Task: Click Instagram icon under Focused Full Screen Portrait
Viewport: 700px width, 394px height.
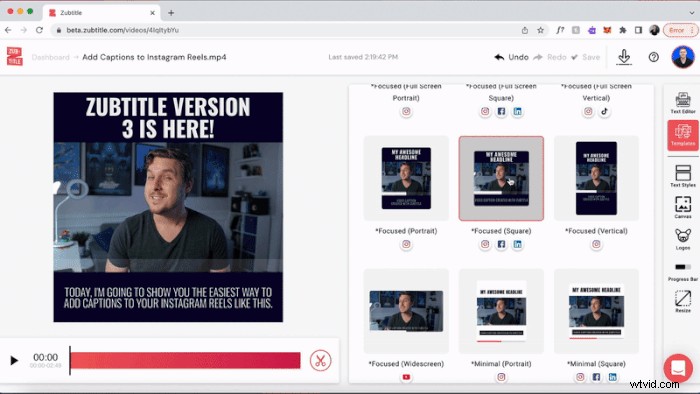Action: (406, 112)
